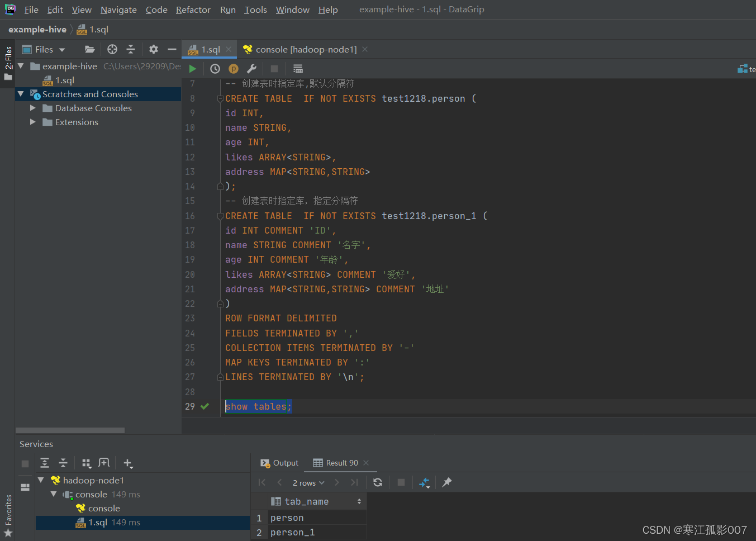The width and height of the screenshot is (756, 541).
Task: Add a service with the plus icon
Action: point(128,463)
